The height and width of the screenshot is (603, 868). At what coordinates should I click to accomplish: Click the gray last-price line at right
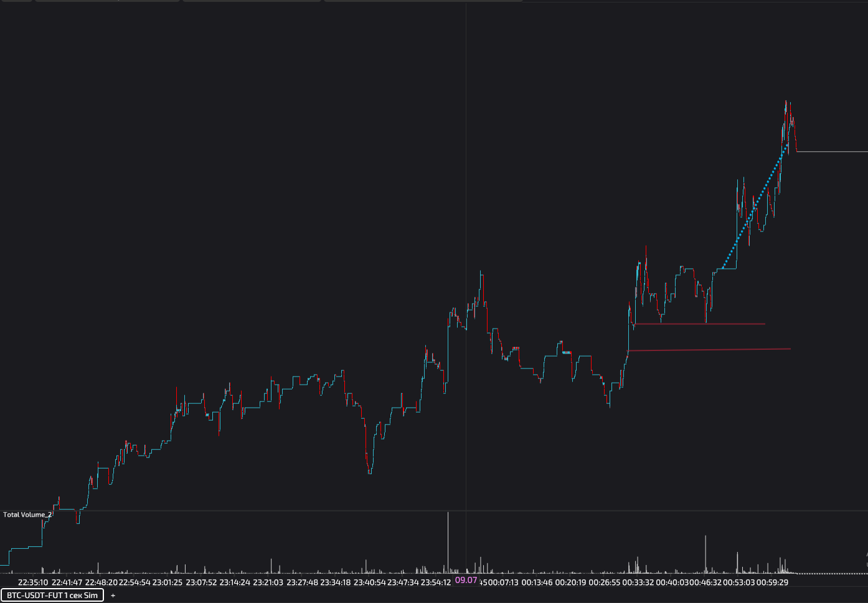(831, 151)
